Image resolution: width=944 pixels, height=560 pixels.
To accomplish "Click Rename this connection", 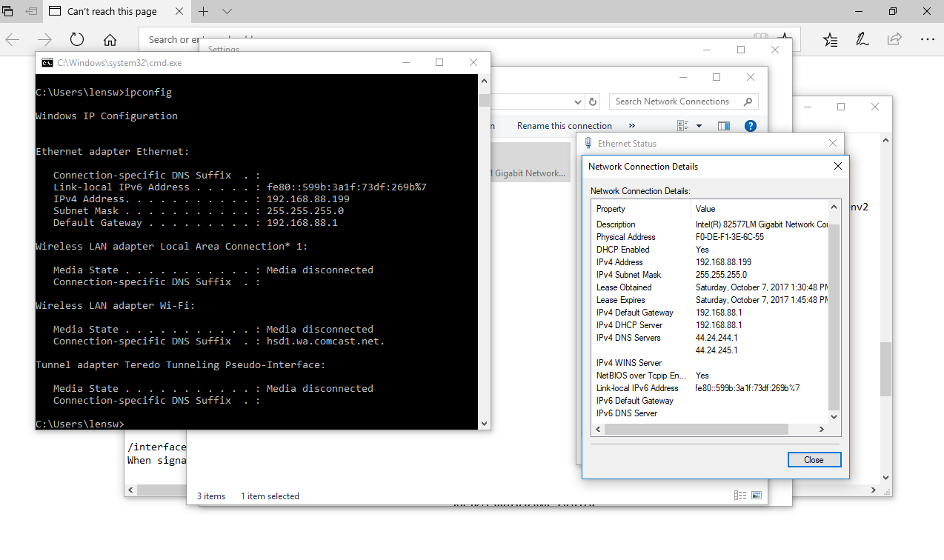I will click(x=564, y=126).
